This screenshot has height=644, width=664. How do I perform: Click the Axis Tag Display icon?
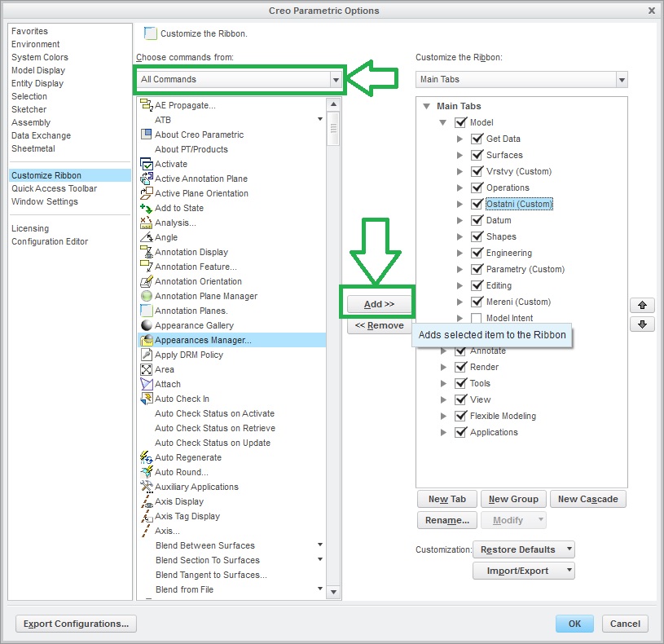tap(146, 516)
